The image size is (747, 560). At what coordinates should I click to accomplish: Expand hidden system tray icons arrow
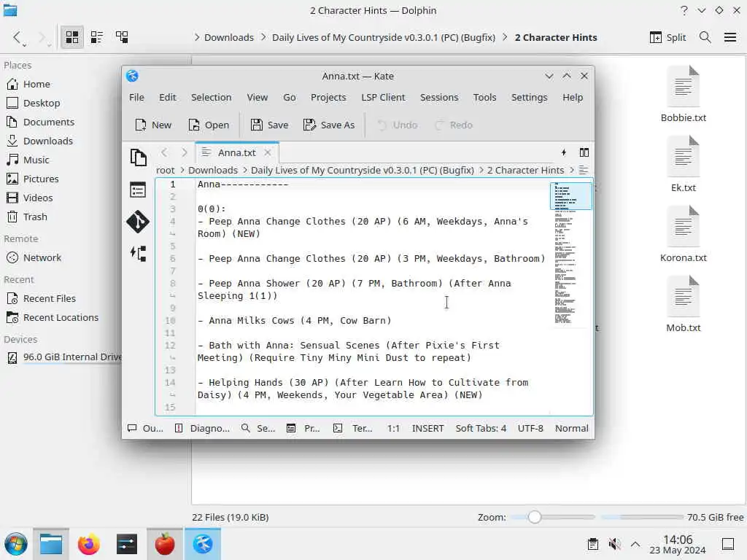pos(635,544)
